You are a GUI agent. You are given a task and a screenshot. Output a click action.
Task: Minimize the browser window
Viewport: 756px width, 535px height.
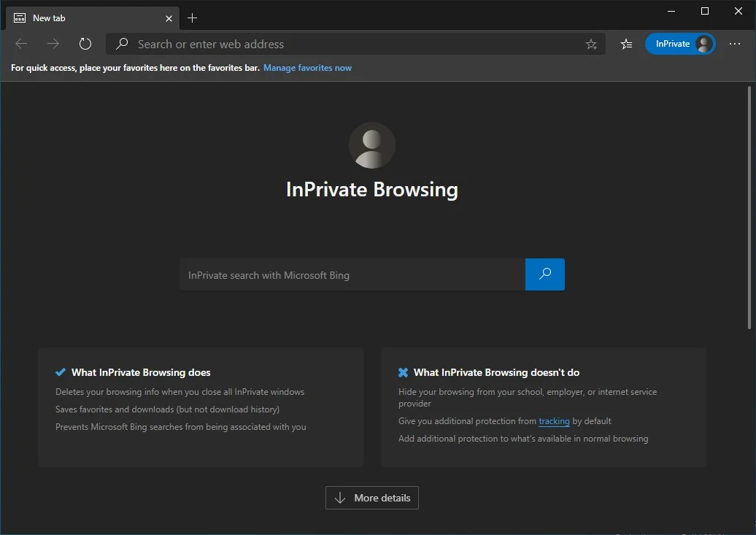point(671,11)
